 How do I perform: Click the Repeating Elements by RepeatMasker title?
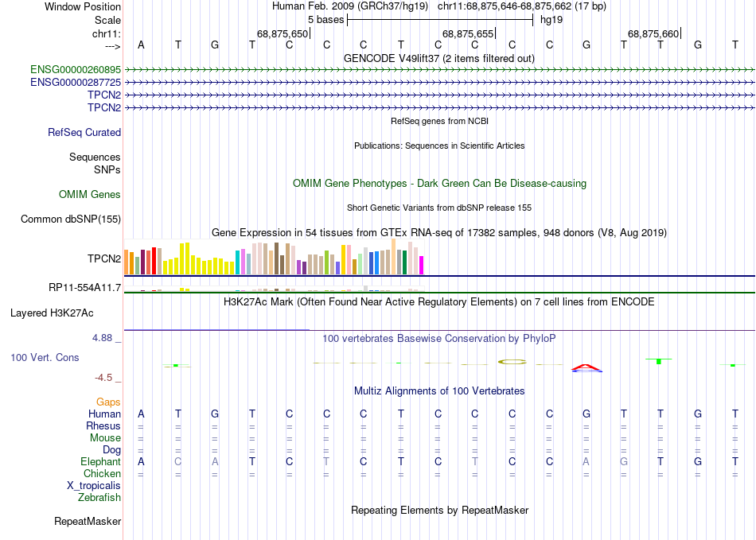click(x=440, y=510)
